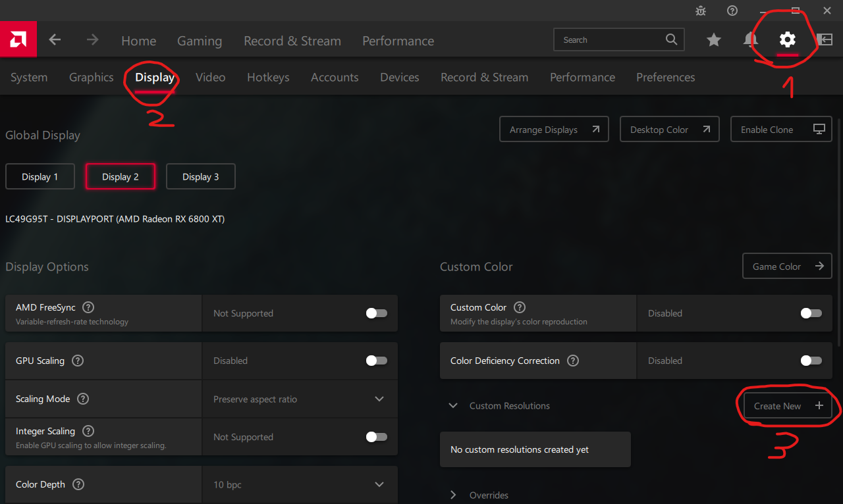
Task: Click the AMD logo icon
Action: (18, 39)
